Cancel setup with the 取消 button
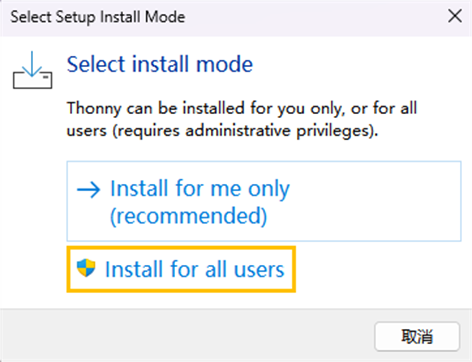Image resolution: width=472 pixels, height=362 pixels. point(417,336)
